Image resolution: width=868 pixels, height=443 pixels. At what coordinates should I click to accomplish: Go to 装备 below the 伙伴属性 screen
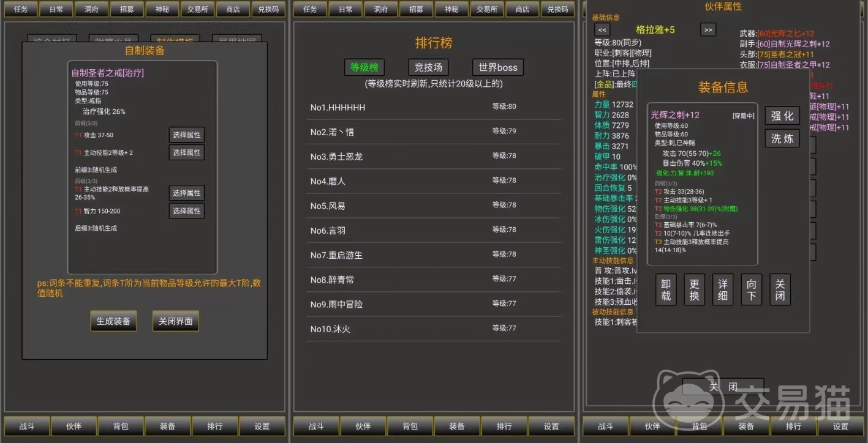746,426
